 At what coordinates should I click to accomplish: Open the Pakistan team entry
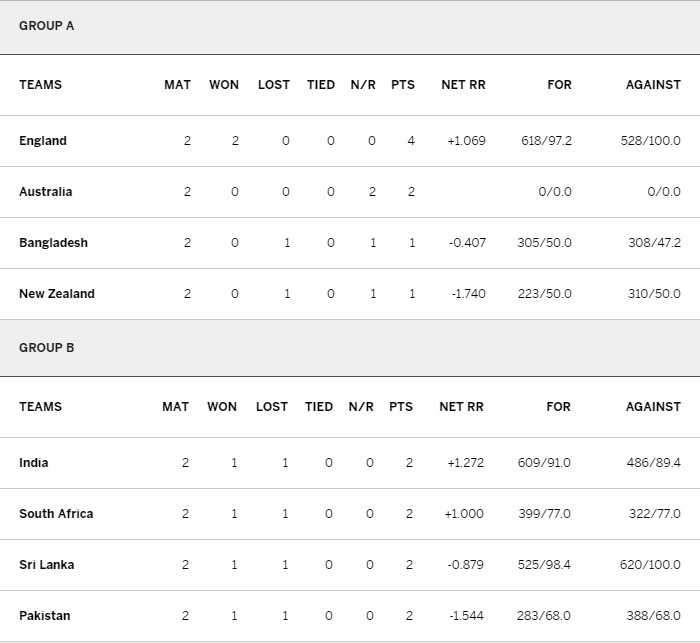pyautogui.click(x=45, y=616)
